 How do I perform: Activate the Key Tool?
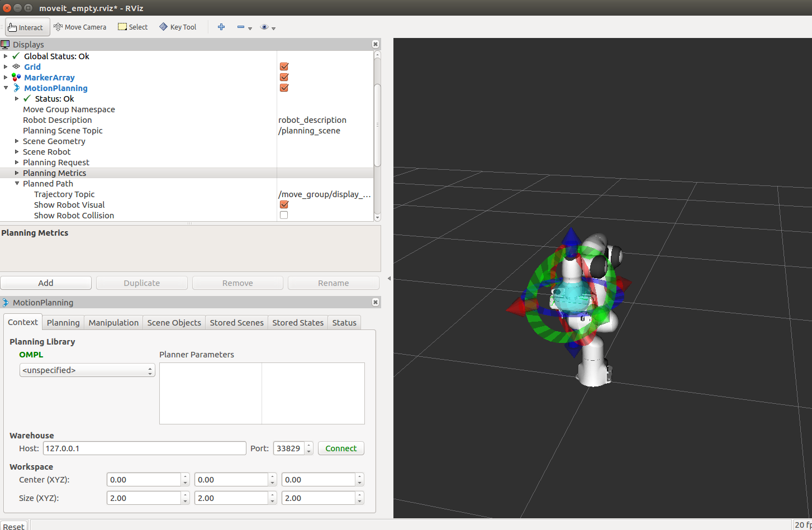point(178,27)
